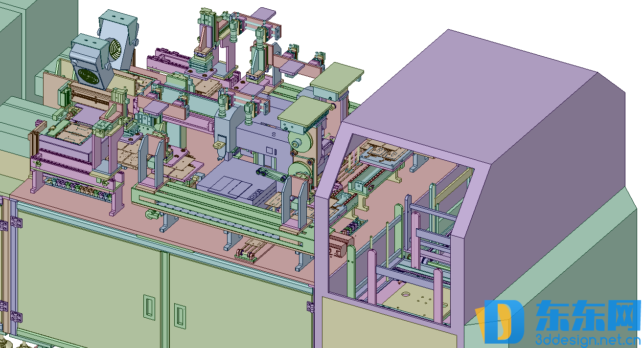This screenshot has height=348, width=644.
Task: Pick the right cabinet door handle
Action: (180, 315)
